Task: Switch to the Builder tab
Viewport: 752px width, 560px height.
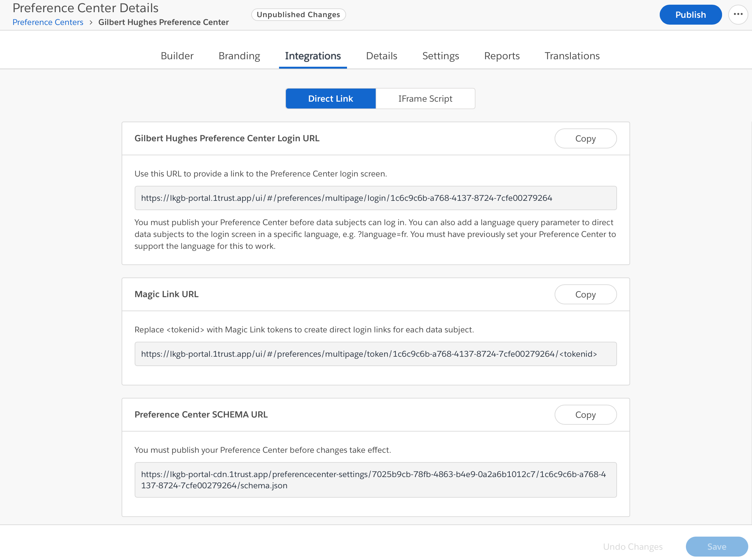Action: click(x=176, y=56)
